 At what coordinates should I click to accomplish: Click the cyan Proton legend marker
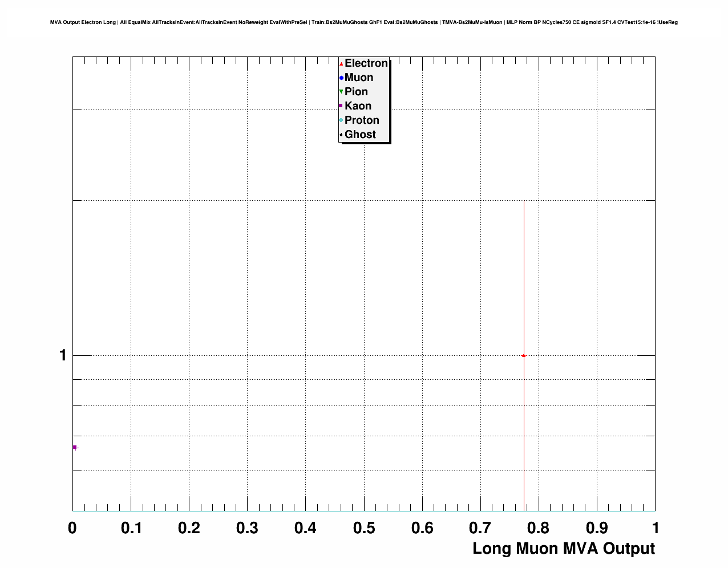[x=341, y=120]
